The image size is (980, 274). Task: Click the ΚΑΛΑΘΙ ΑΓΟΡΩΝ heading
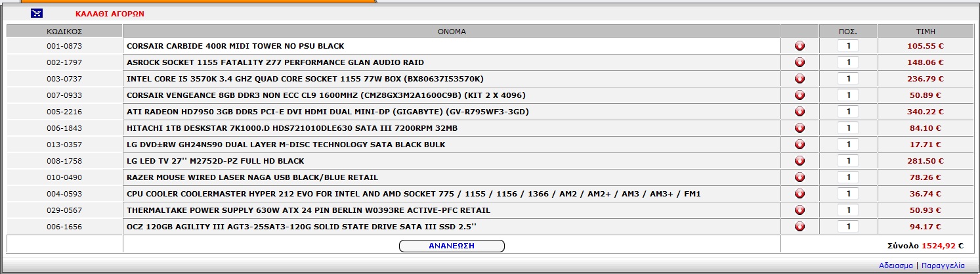110,14
